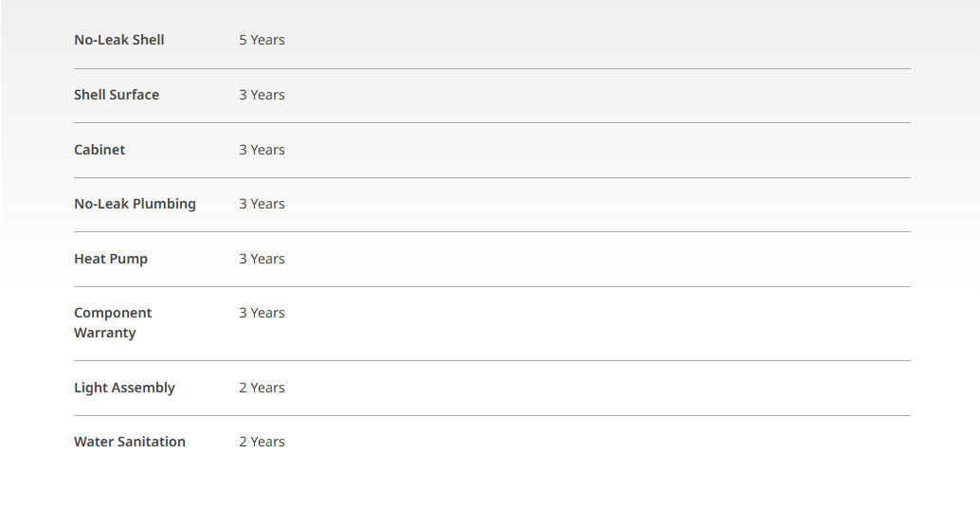Select the 5 Years value for No-Leak Shell
Image resolution: width=980 pixels, height=508 pixels.
tap(262, 40)
